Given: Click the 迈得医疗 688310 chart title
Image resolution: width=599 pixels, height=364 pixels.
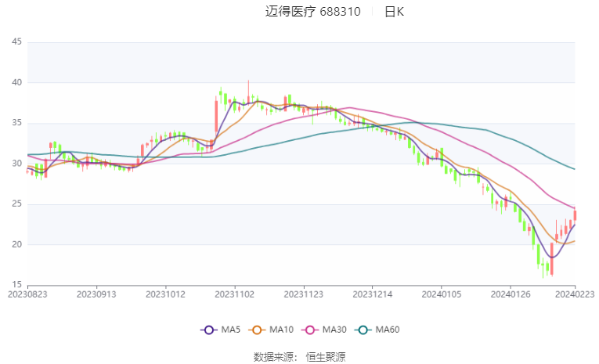Looking at the screenshot, I should point(313,12).
